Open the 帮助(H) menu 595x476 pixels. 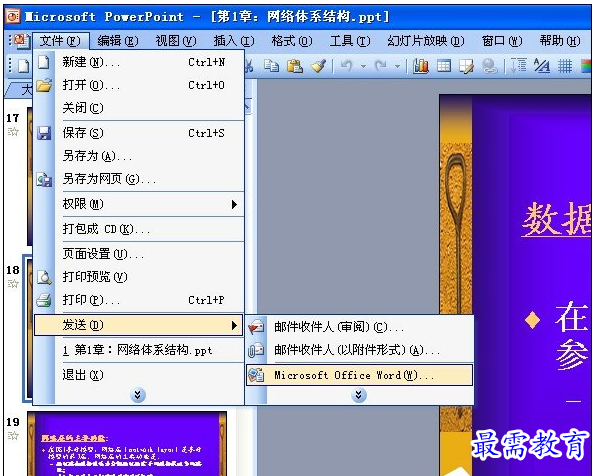(x=560, y=41)
